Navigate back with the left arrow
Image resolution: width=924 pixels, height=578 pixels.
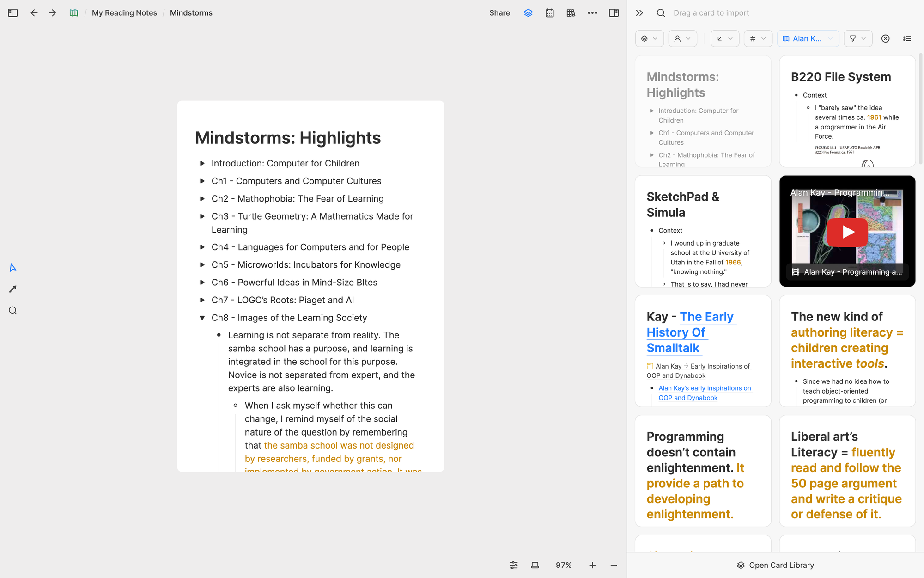[34, 13]
